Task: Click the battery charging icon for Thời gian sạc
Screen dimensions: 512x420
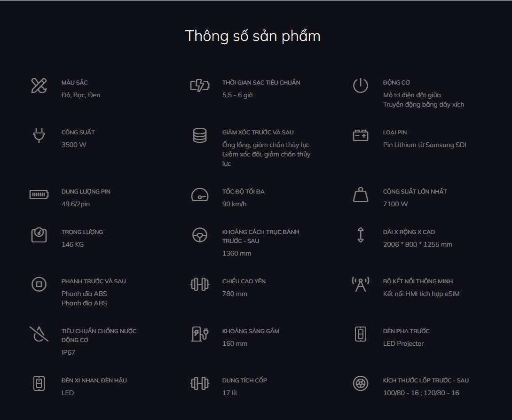Action: point(200,86)
